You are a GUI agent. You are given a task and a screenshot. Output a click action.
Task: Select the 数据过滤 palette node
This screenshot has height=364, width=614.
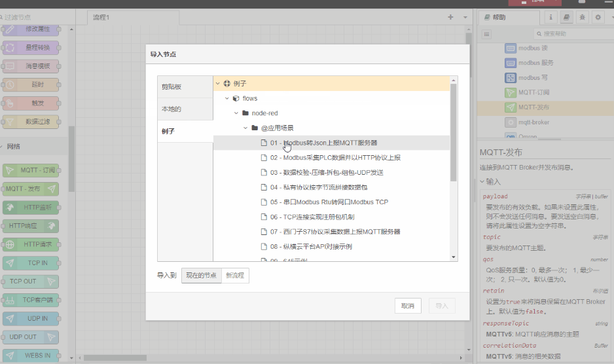(31, 122)
